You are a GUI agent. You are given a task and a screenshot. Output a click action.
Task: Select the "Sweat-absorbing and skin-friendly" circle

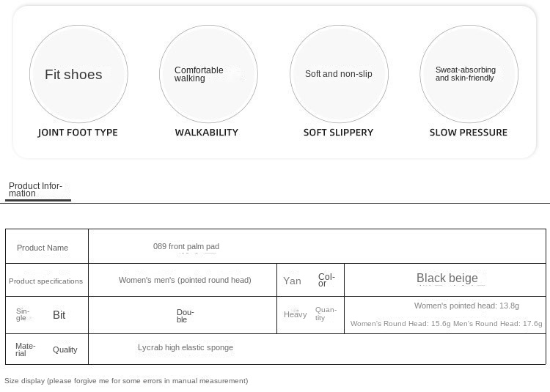[x=469, y=74]
